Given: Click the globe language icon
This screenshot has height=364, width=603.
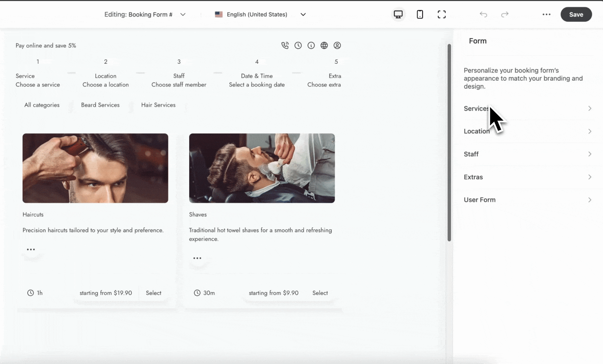Looking at the screenshot, I should tap(324, 45).
